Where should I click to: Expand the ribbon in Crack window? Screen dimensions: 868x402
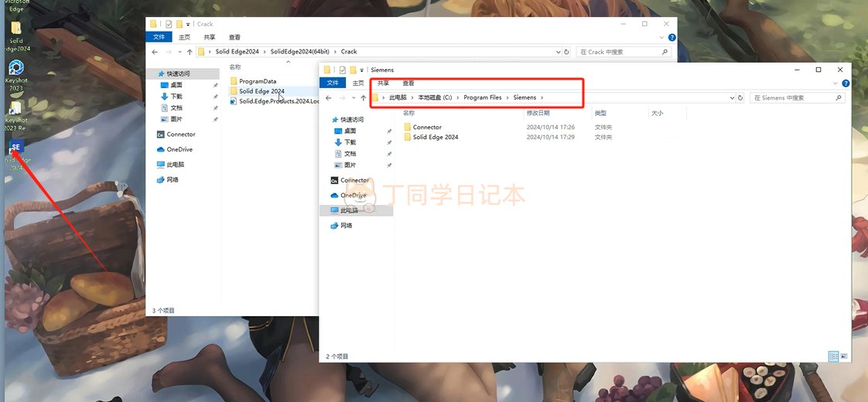pyautogui.click(x=662, y=38)
